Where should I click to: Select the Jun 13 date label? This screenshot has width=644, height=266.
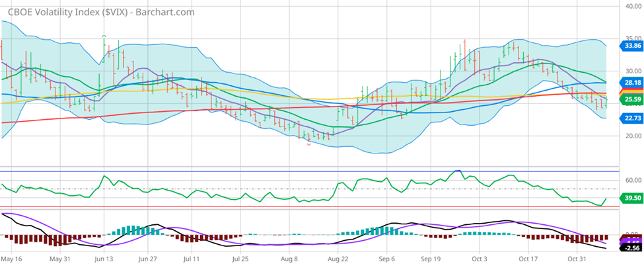pos(105,259)
